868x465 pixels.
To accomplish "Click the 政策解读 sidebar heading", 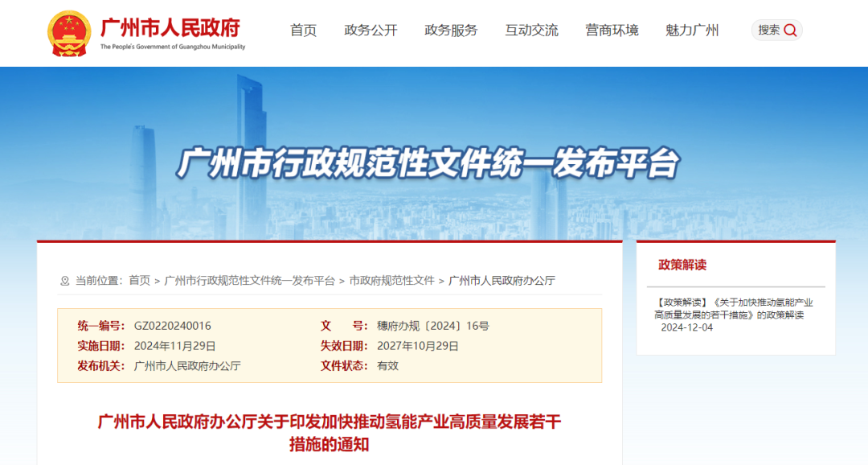I will pyautogui.click(x=682, y=265).
